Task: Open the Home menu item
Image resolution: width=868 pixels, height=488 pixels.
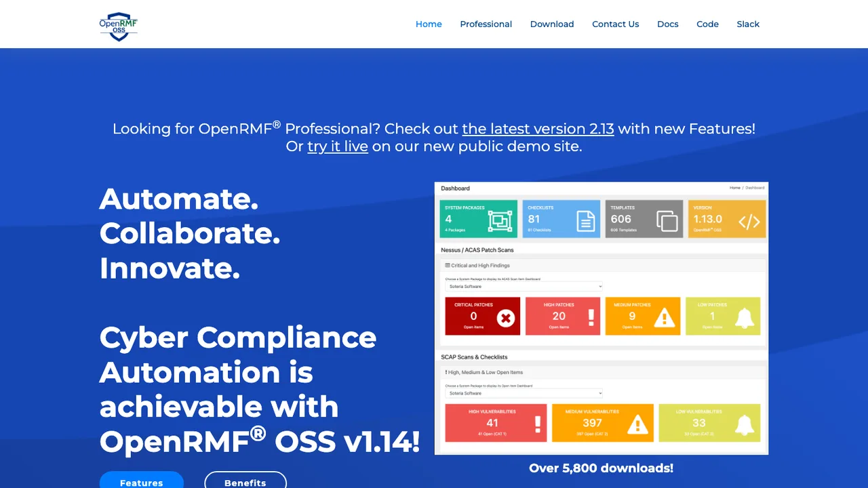Action: [429, 24]
